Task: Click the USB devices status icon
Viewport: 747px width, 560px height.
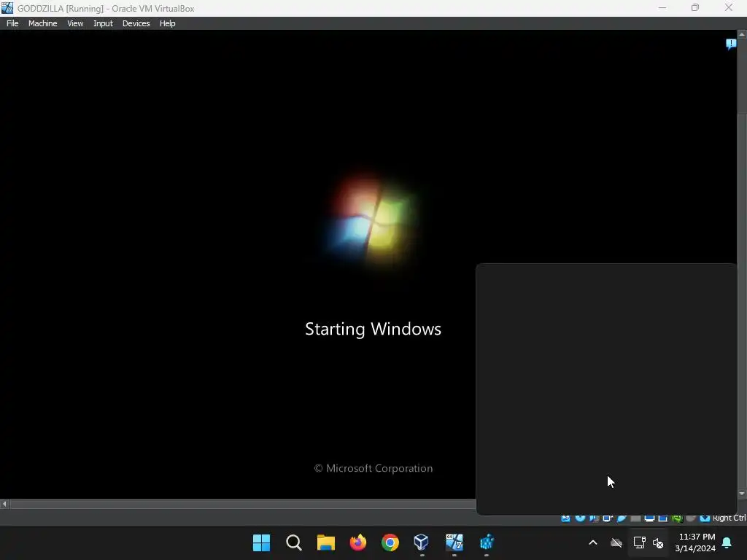Action: point(622,518)
